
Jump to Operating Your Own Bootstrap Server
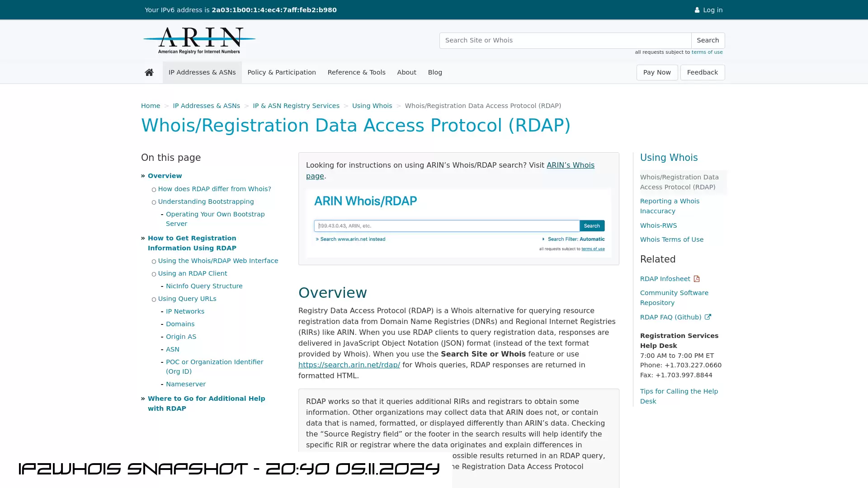(x=215, y=219)
